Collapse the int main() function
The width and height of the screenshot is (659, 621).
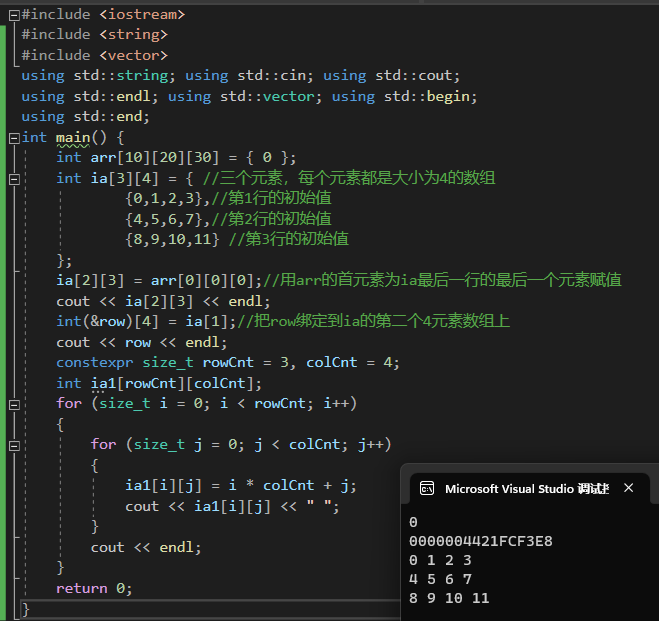tap(13, 137)
